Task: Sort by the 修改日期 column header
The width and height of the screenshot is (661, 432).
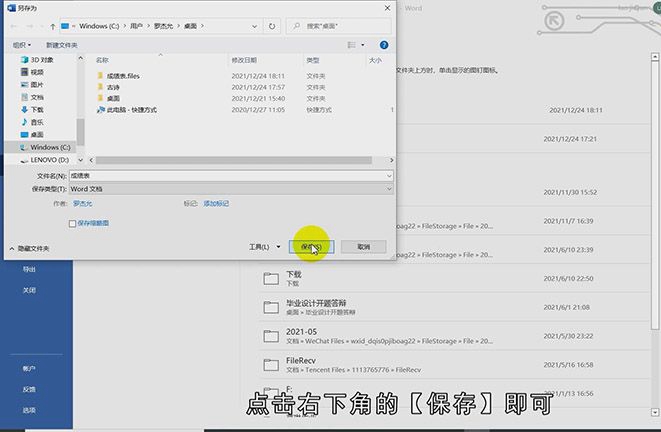Action: pos(244,60)
